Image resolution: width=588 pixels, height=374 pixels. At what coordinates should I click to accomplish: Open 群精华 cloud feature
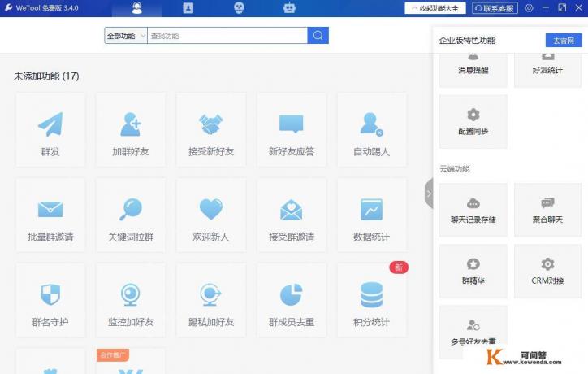click(x=473, y=271)
